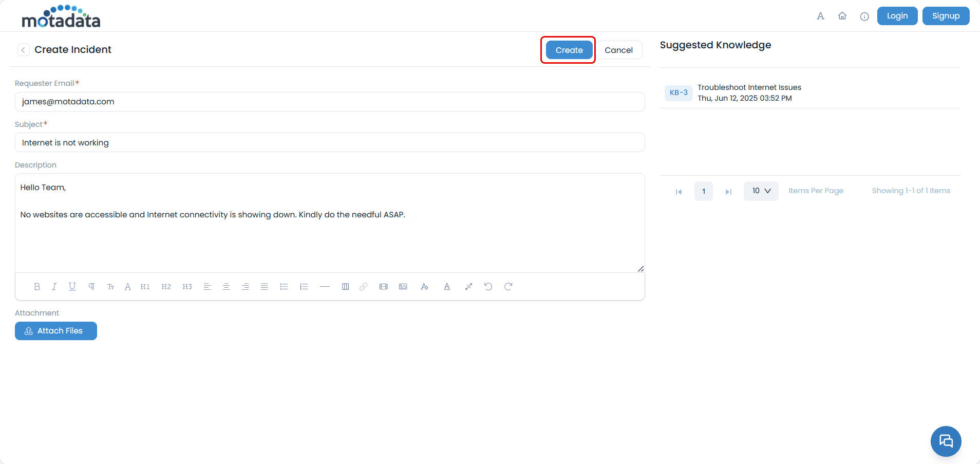The width and height of the screenshot is (980, 464).
Task: Go to the home page via home icon
Action: click(x=842, y=16)
